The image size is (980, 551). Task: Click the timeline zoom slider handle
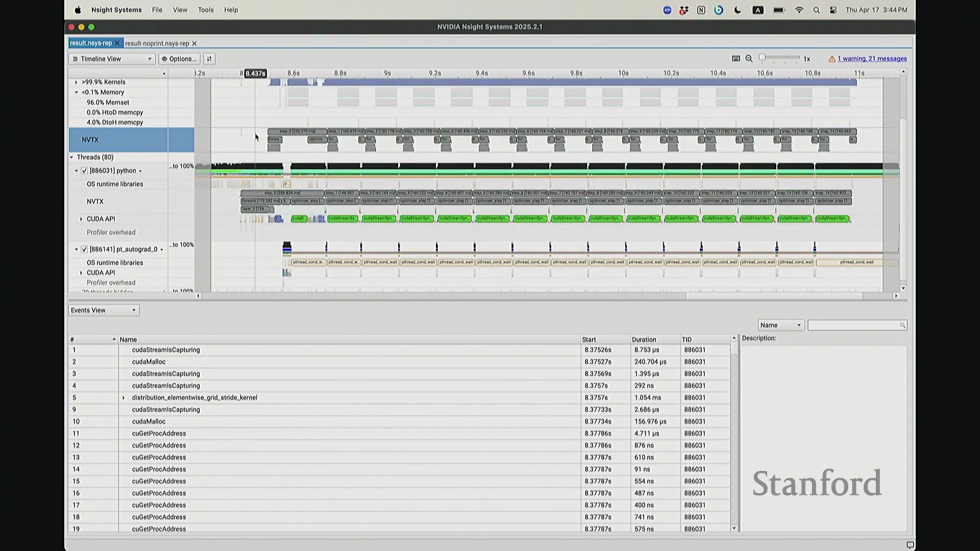[x=762, y=58]
